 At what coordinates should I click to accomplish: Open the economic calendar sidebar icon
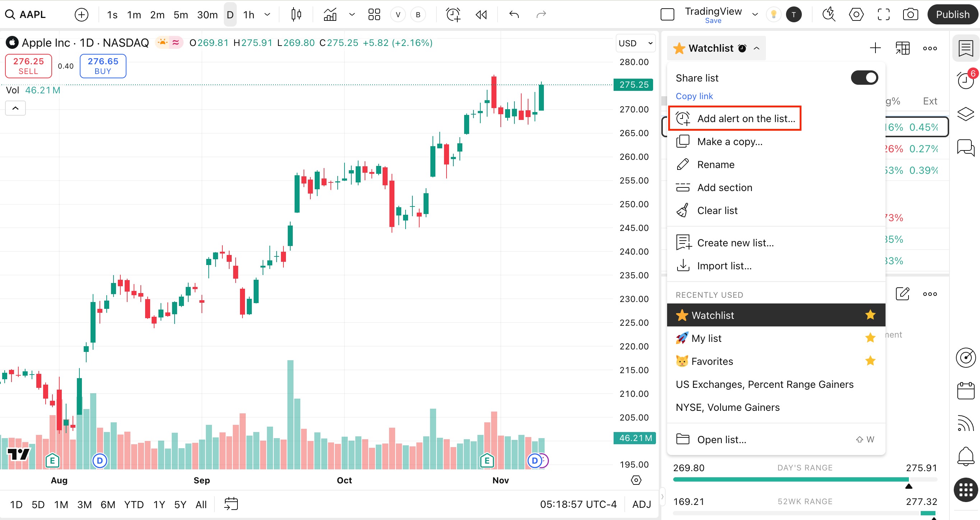pyautogui.click(x=965, y=391)
